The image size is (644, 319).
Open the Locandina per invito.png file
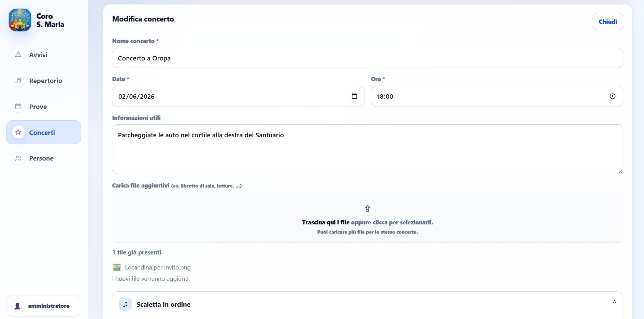point(158,267)
